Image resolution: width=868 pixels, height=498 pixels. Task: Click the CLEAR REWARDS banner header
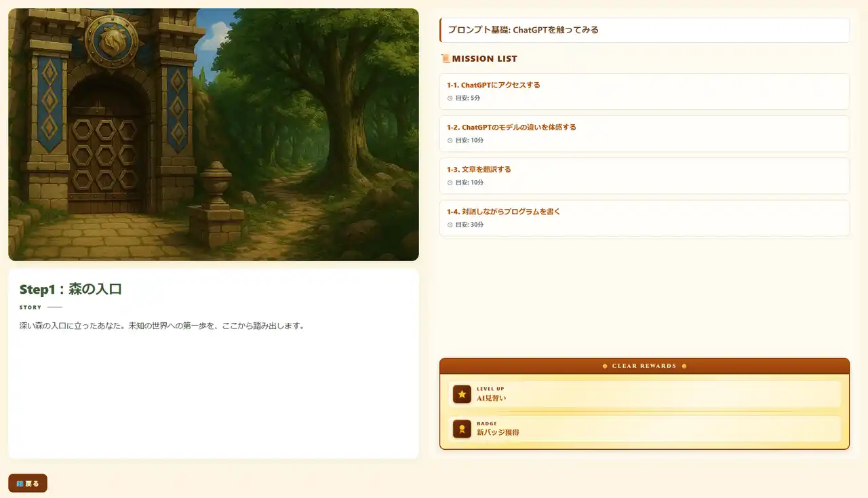pyautogui.click(x=644, y=366)
